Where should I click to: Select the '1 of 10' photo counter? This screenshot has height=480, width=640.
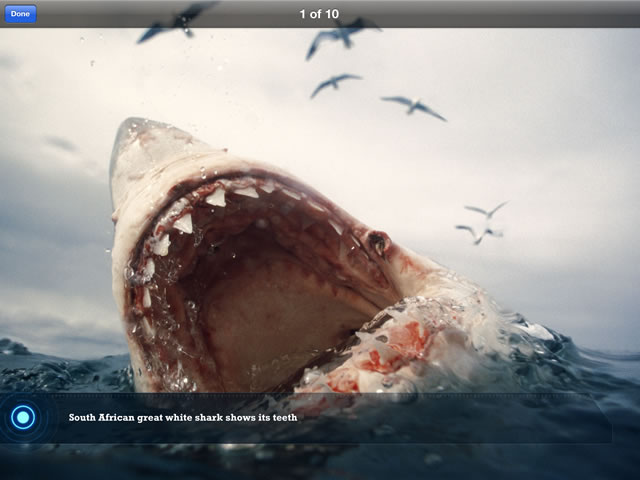[x=319, y=14]
